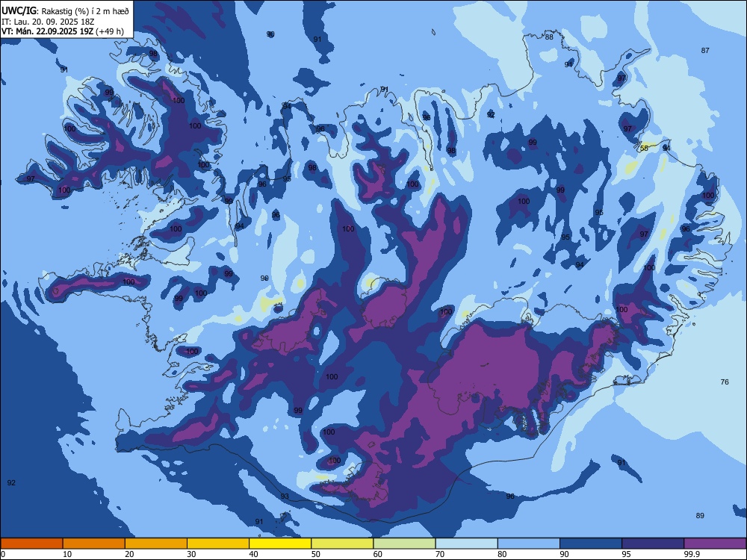Click the 50–60 pale yellow legend swatch
Screen dimensions: 747x560
pyautogui.click(x=342, y=544)
